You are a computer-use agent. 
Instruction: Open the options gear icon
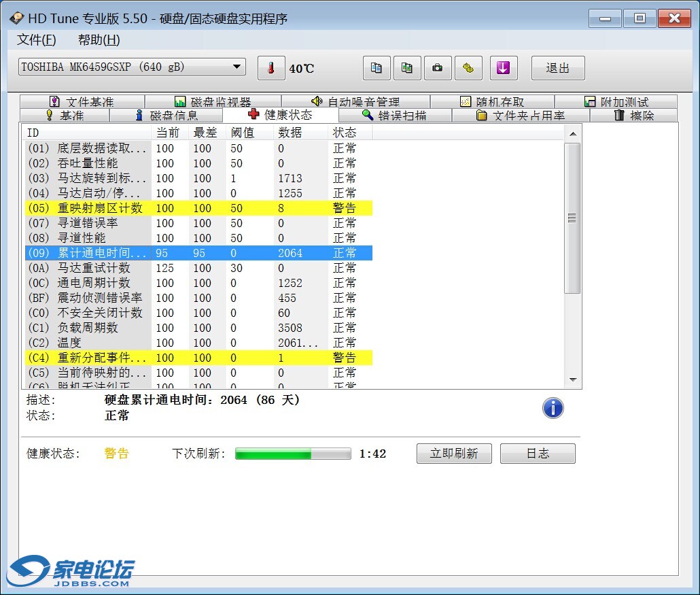[468, 68]
